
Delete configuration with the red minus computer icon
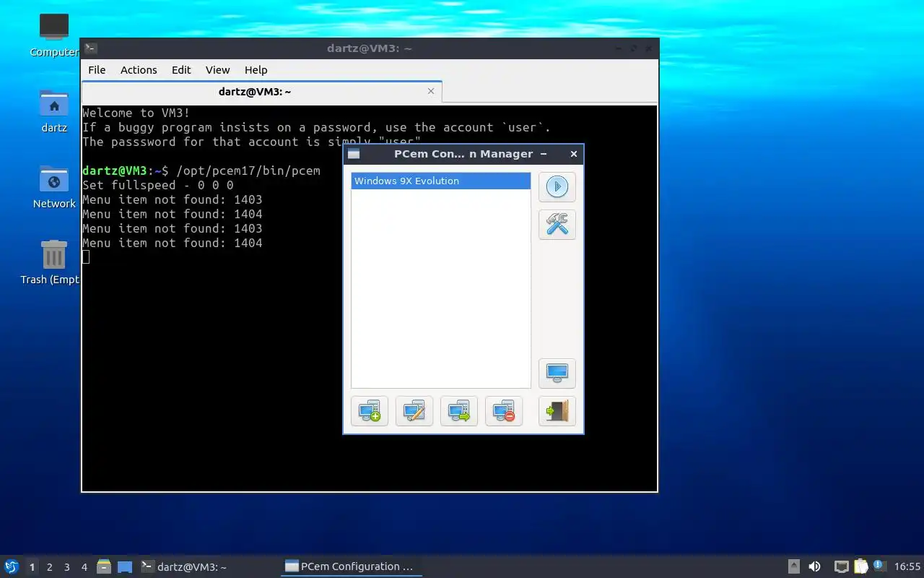(x=504, y=411)
